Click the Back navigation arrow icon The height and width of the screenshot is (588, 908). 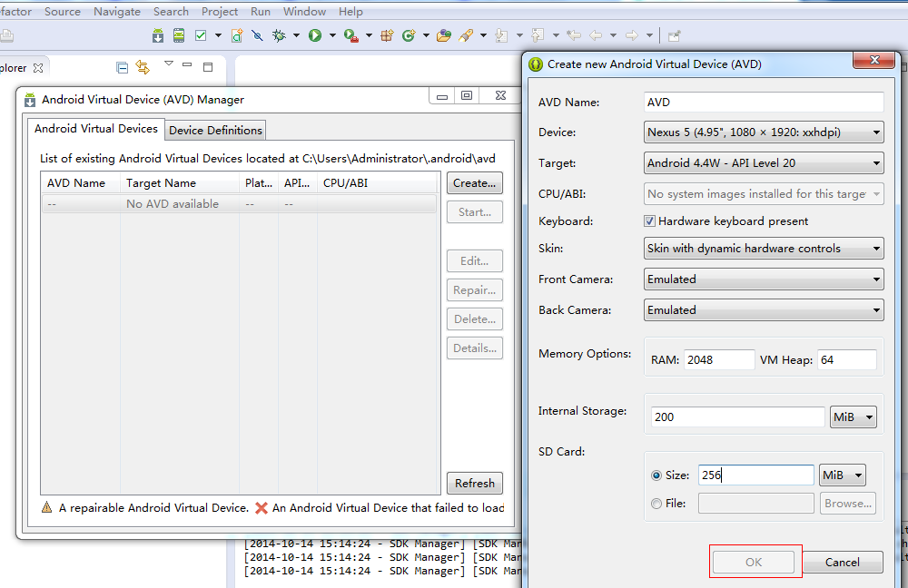[596, 36]
